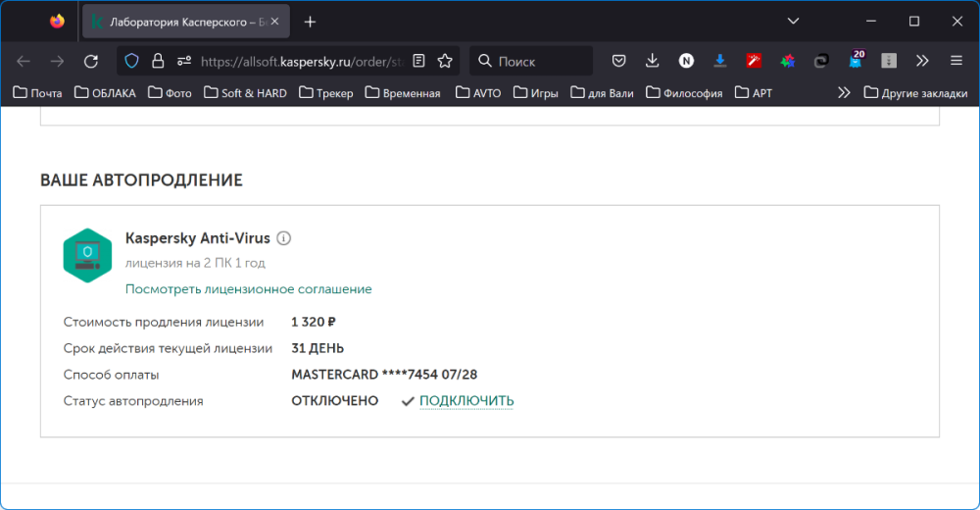Show site security via padlock icon
The height and width of the screenshot is (510, 980).
click(158, 61)
